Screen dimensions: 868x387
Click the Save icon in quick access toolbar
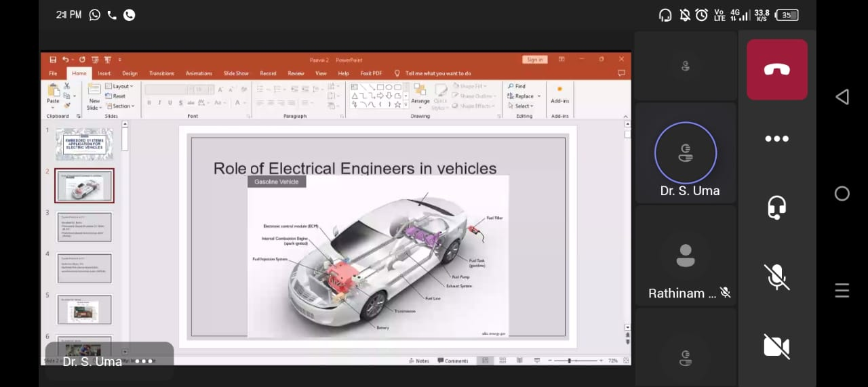(x=53, y=60)
